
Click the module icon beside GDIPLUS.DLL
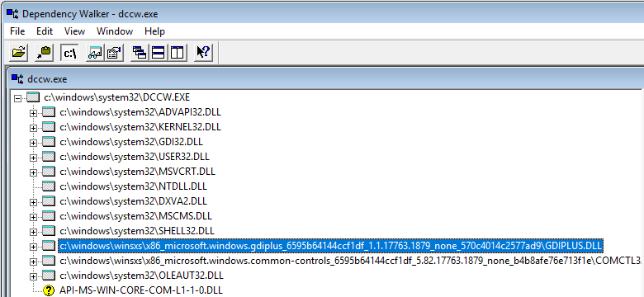[x=49, y=245]
